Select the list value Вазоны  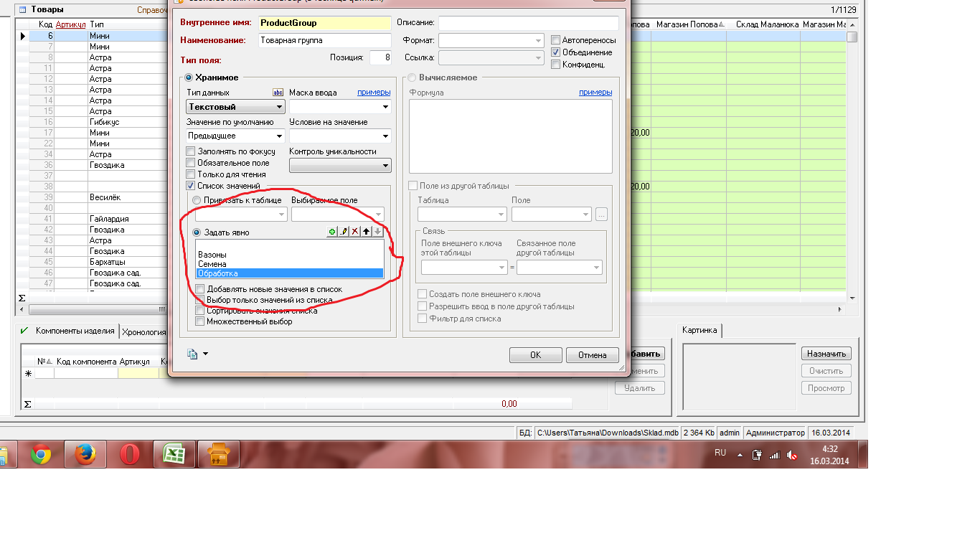point(290,255)
